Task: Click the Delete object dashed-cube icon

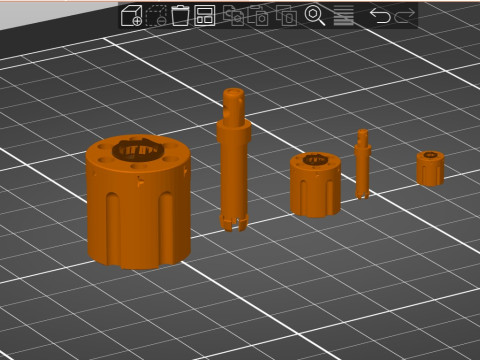Action: tap(156, 15)
